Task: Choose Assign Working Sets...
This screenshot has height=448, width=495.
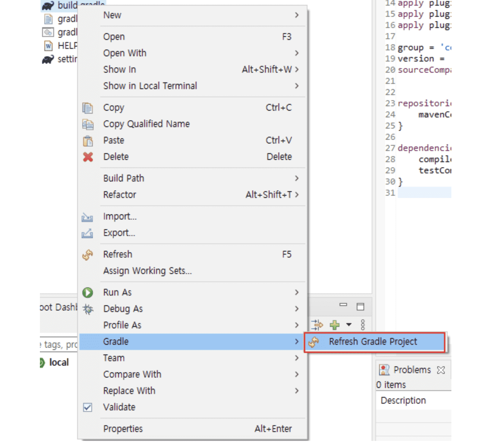Action: coord(193,271)
